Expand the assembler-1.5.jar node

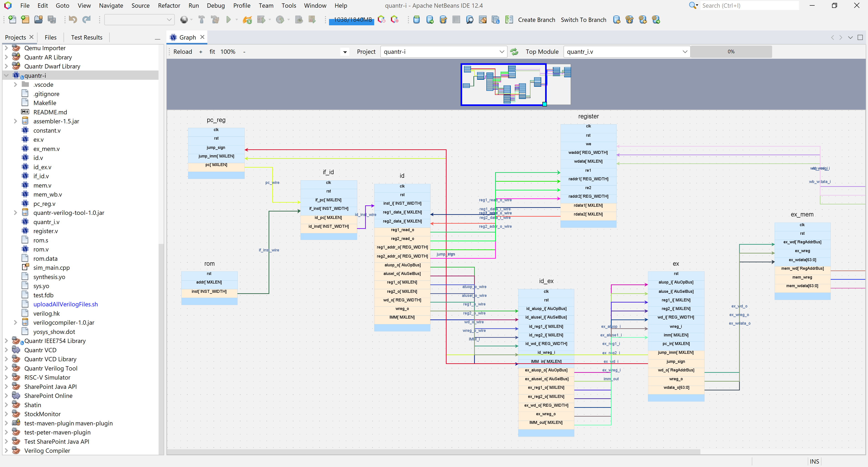(15, 121)
